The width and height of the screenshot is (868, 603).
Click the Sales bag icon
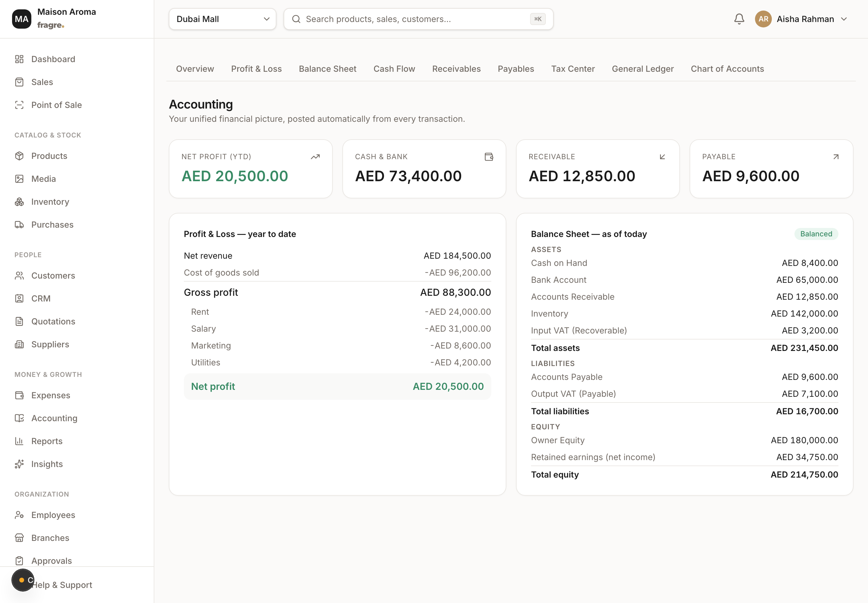19,82
